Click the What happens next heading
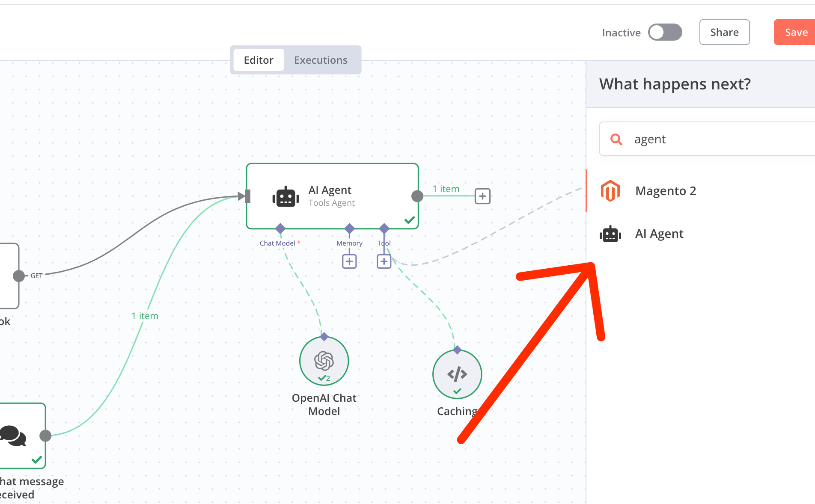 pyautogui.click(x=675, y=84)
